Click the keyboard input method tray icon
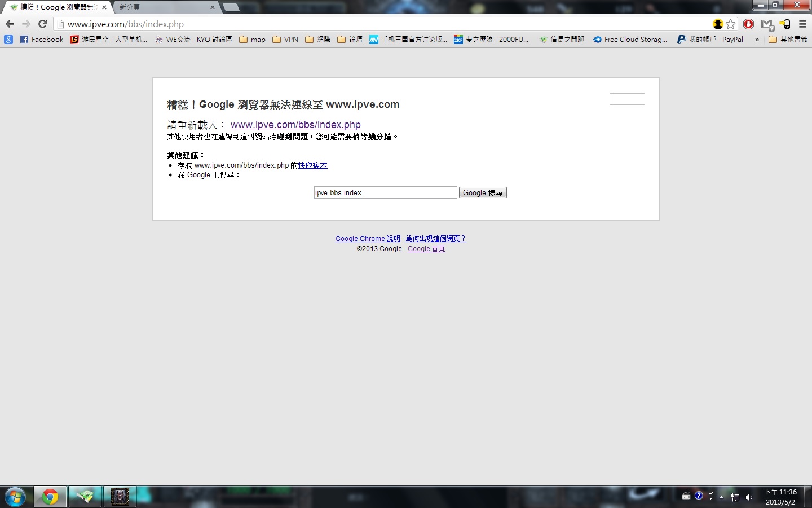812x508 pixels. tap(686, 496)
